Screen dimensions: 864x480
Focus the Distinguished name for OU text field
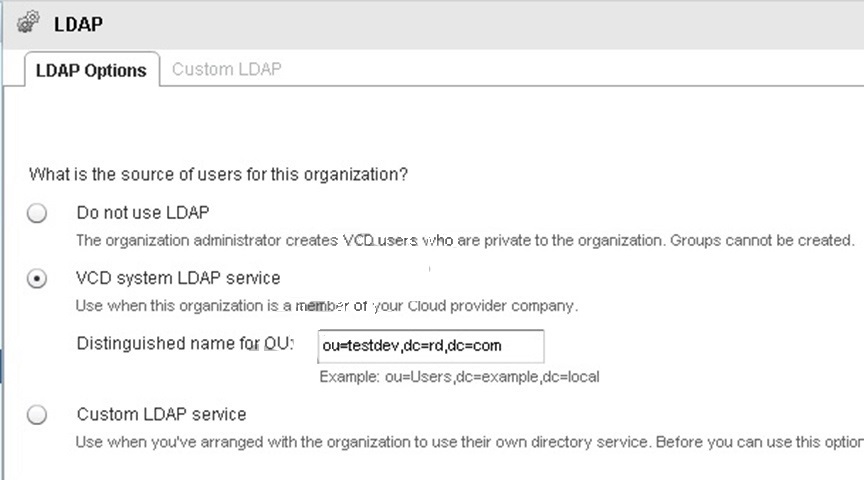tap(431, 346)
